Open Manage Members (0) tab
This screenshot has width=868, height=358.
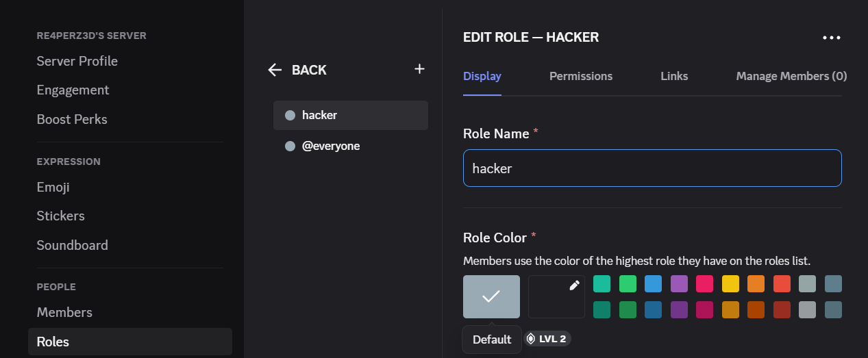tap(791, 76)
